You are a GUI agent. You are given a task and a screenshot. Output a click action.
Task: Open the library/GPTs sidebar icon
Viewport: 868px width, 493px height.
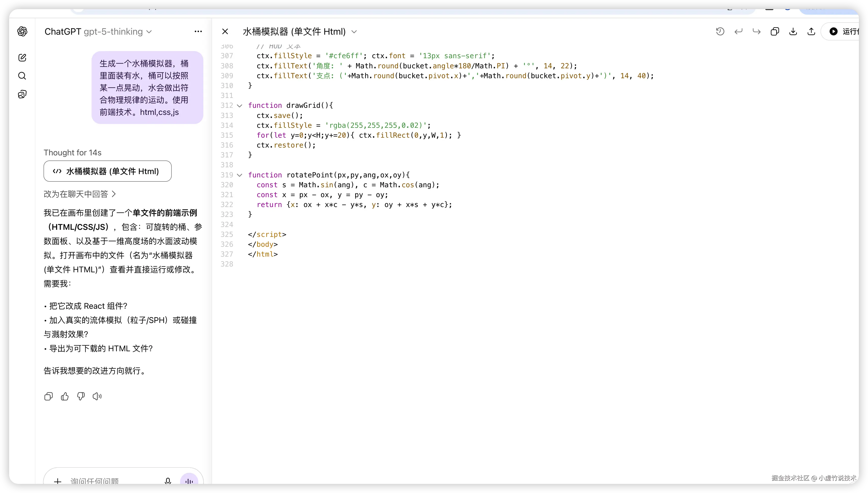[x=22, y=94]
